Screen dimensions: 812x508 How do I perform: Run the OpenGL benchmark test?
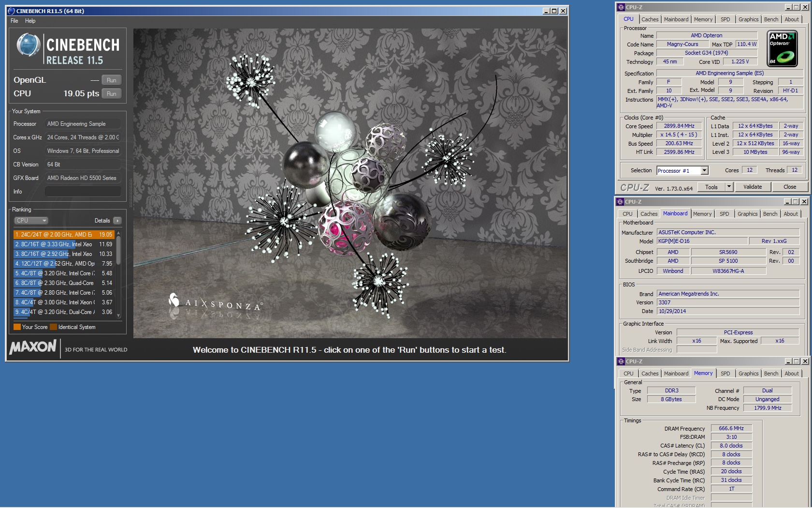(x=112, y=80)
